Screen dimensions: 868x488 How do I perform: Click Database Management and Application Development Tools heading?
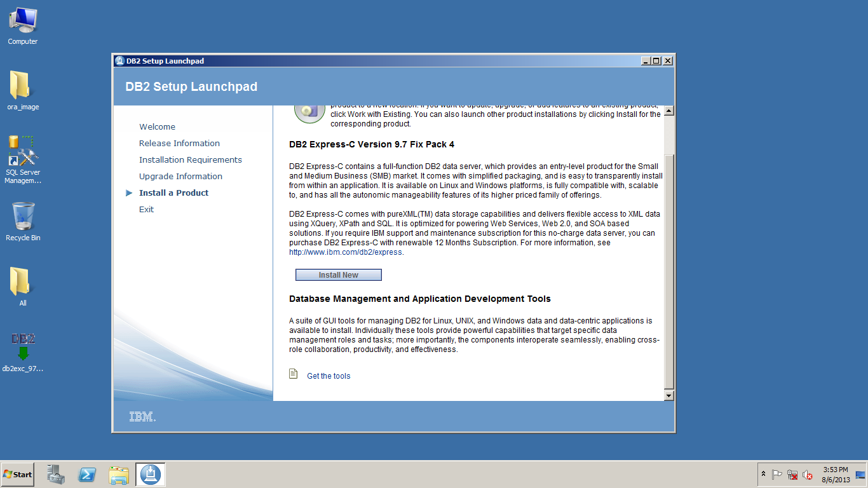(x=420, y=299)
